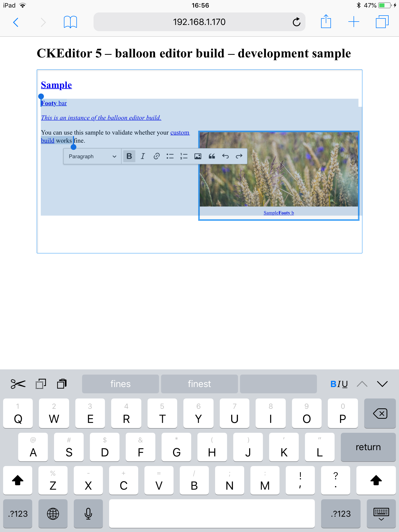Open the Safari share sheet
This screenshot has height=532, width=399.
(x=326, y=21)
